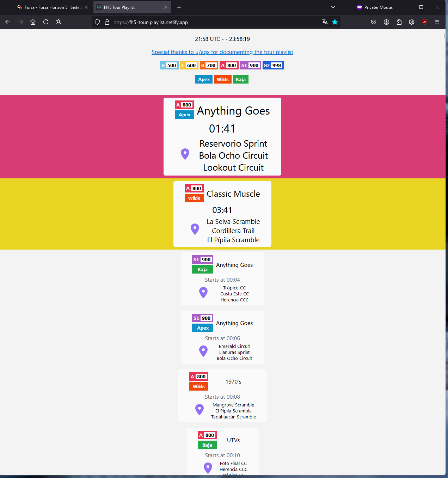The image size is (448, 478).
Task: Toggle the bookmark star for this page
Action: click(335, 22)
